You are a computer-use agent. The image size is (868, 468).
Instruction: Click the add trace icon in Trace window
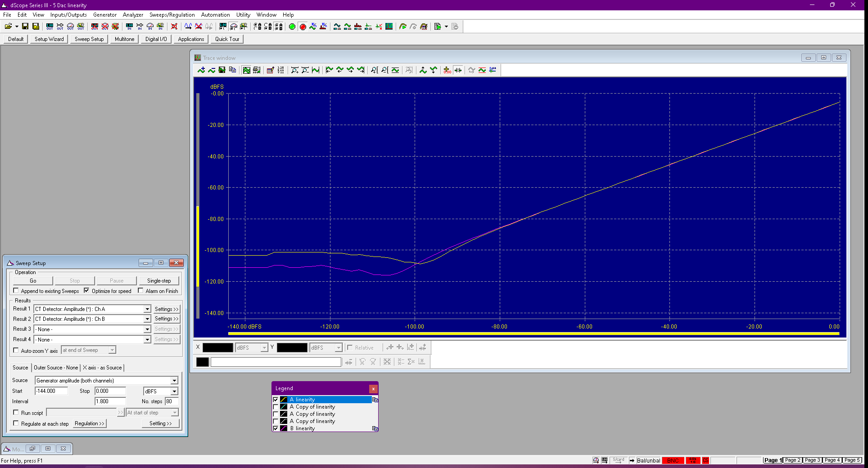pyautogui.click(x=201, y=70)
